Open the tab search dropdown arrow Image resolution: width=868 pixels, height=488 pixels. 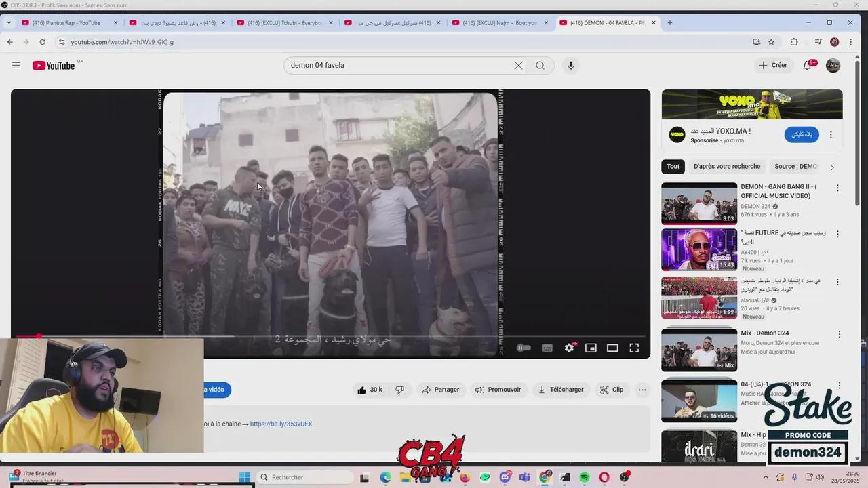(x=8, y=22)
